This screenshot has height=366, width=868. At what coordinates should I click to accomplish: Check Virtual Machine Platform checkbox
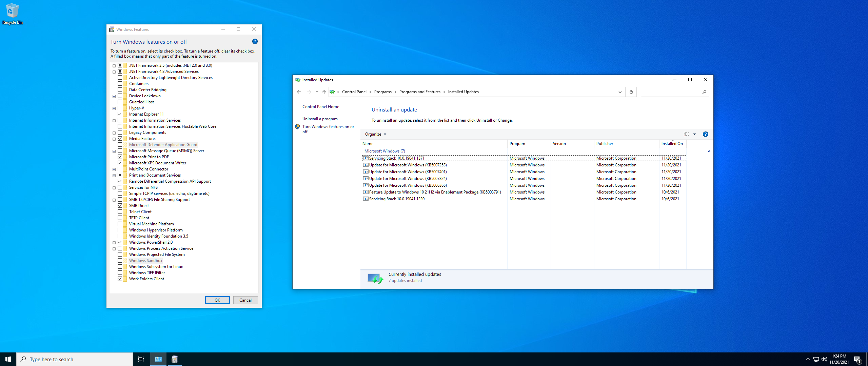point(120,224)
